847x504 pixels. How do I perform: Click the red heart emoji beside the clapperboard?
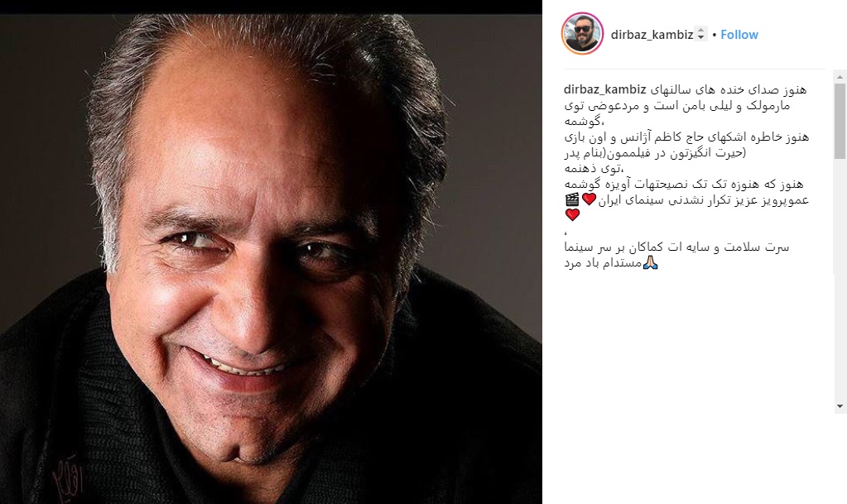click(x=589, y=199)
